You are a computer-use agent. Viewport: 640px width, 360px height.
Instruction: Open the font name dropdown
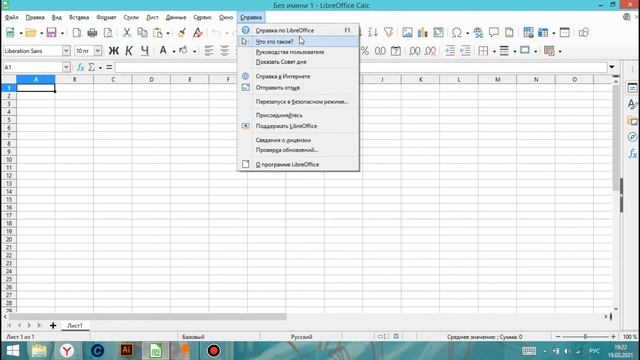click(x=66, y=51)
